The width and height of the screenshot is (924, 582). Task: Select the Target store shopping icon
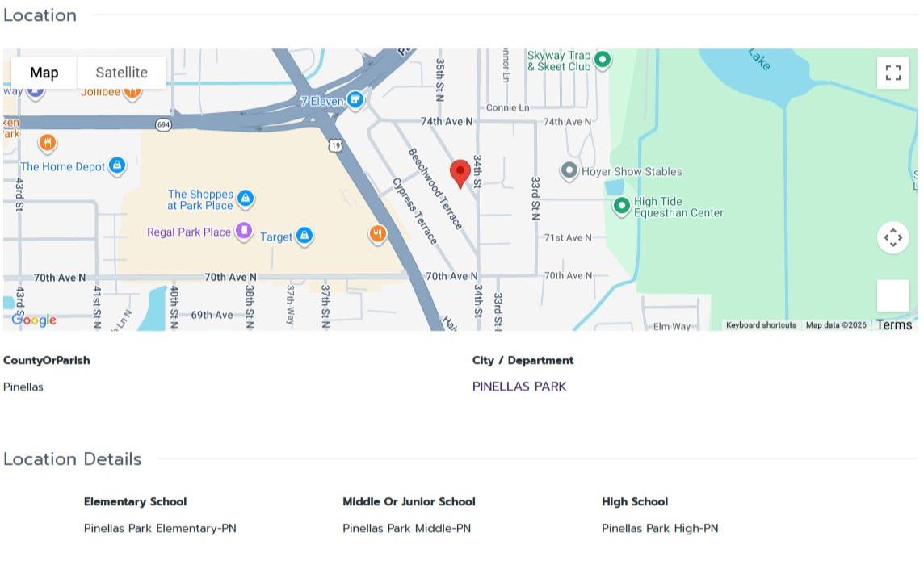click(x=304, y=236)
